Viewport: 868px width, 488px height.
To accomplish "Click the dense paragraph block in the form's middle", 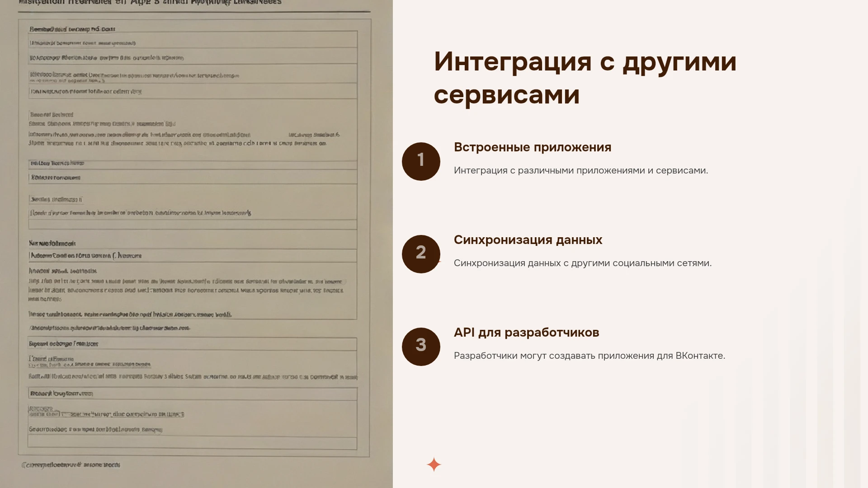I will [186, 290].
